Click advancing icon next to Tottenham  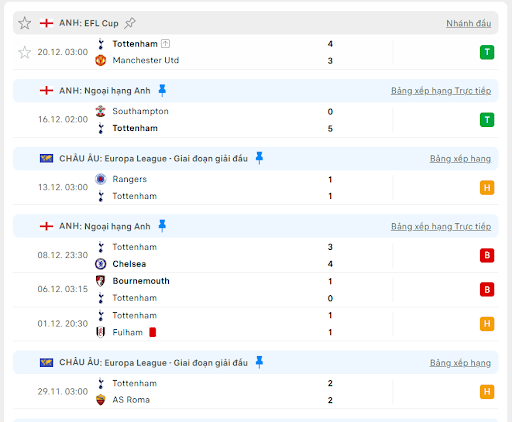(166, 44)
